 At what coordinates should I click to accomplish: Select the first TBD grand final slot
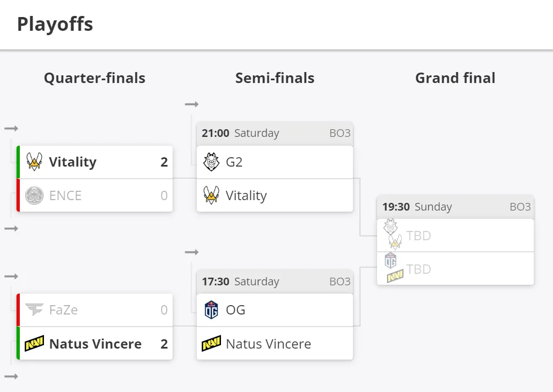pos(455,235)
